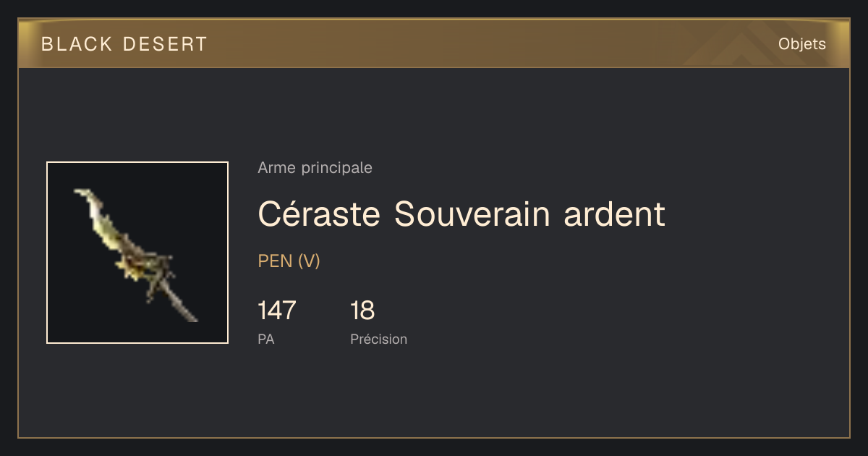Open the Céraste weapon icon image

coord(137,253)
